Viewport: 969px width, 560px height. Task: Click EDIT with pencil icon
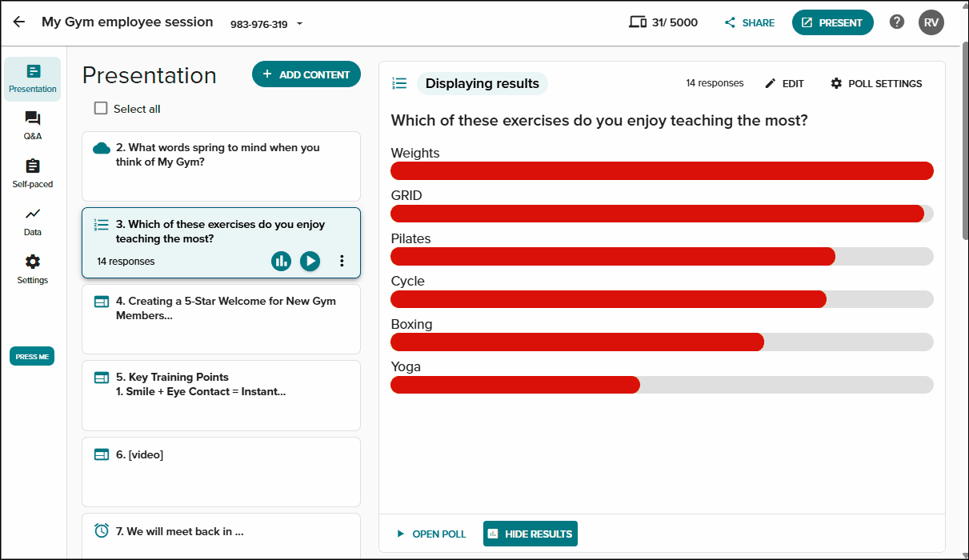pos(784,83)
